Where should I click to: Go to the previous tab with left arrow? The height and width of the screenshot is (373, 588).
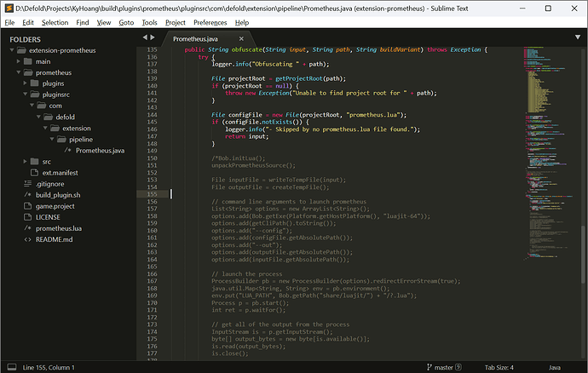point(145,37)
